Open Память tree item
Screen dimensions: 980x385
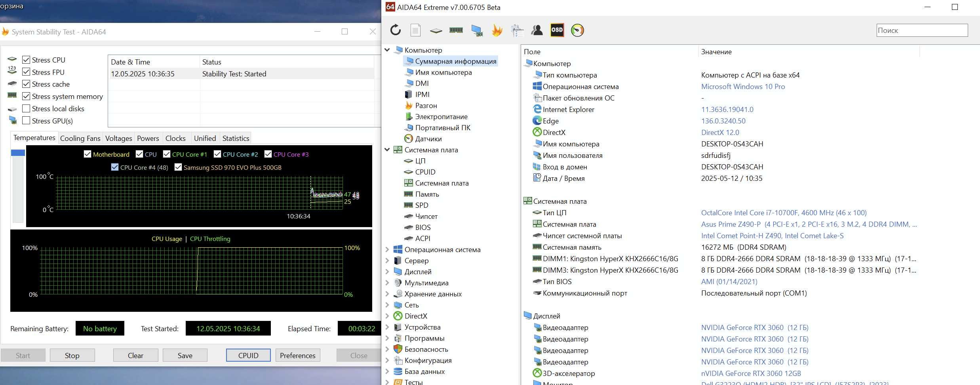(427, 194)
